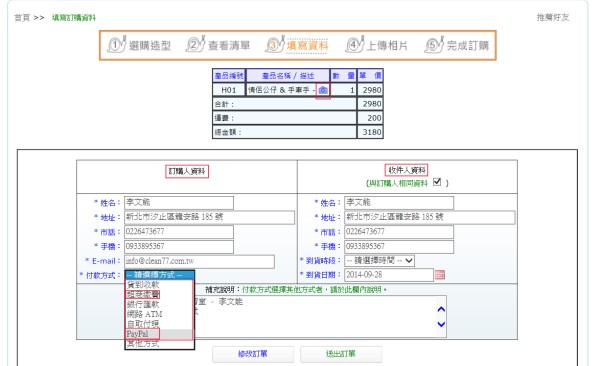Focus the recipient's 市話 field
The height and width of the screenshot is (366, 600).
click(399, 232)
